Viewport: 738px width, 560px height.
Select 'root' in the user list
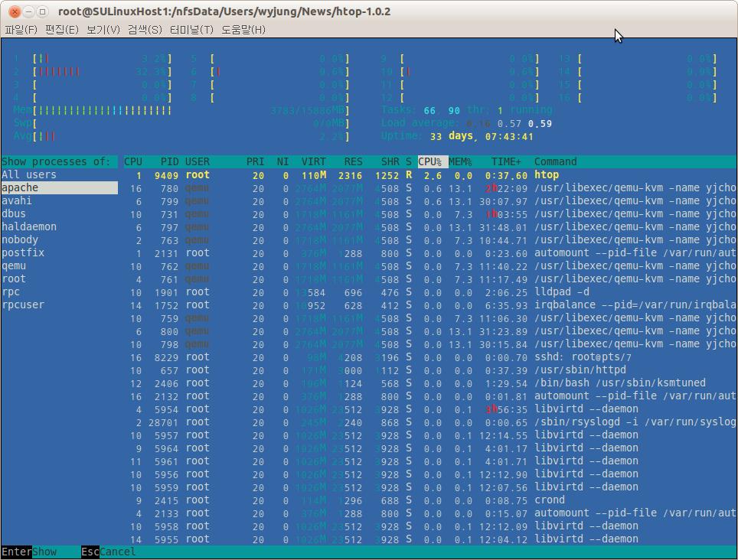pos(59,278)
